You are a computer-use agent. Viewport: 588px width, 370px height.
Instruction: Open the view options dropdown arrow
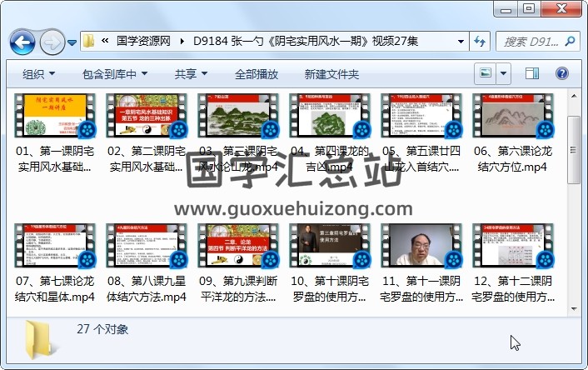503,72
